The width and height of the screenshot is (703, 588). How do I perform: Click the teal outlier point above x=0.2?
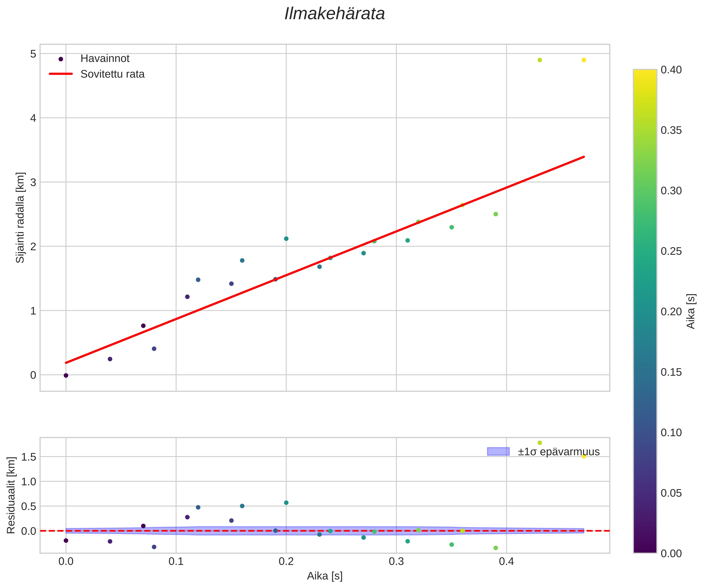point(286,238)
